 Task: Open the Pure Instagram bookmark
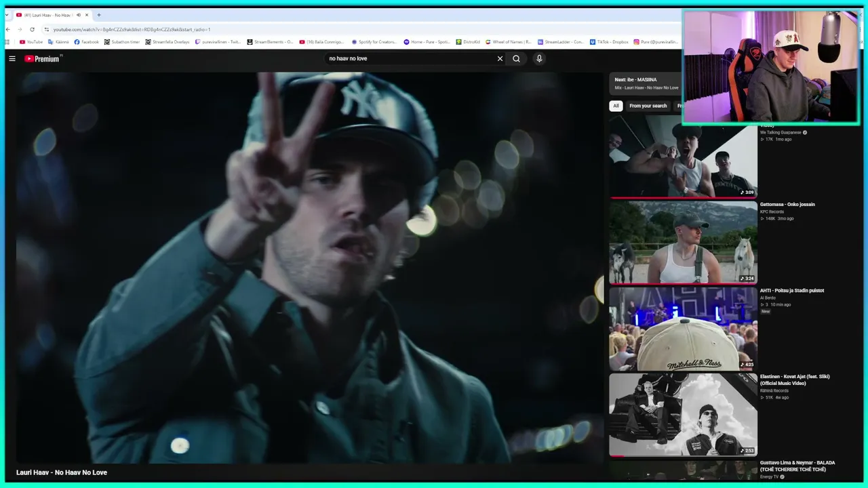coord(656,42)
